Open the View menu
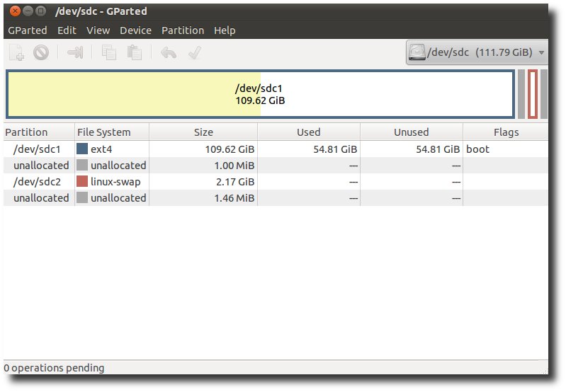566x392 pixels. [98, 30]
